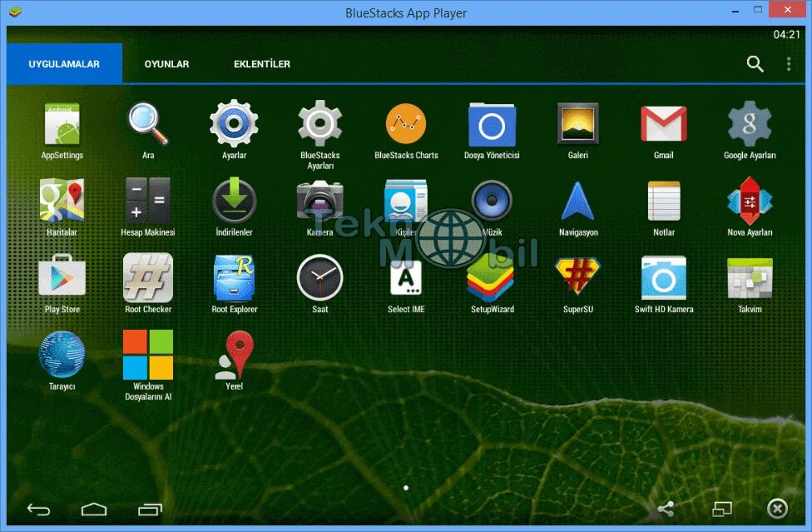Open the three-dot overflow menu
812x532 pixels.
click(789, 64)
